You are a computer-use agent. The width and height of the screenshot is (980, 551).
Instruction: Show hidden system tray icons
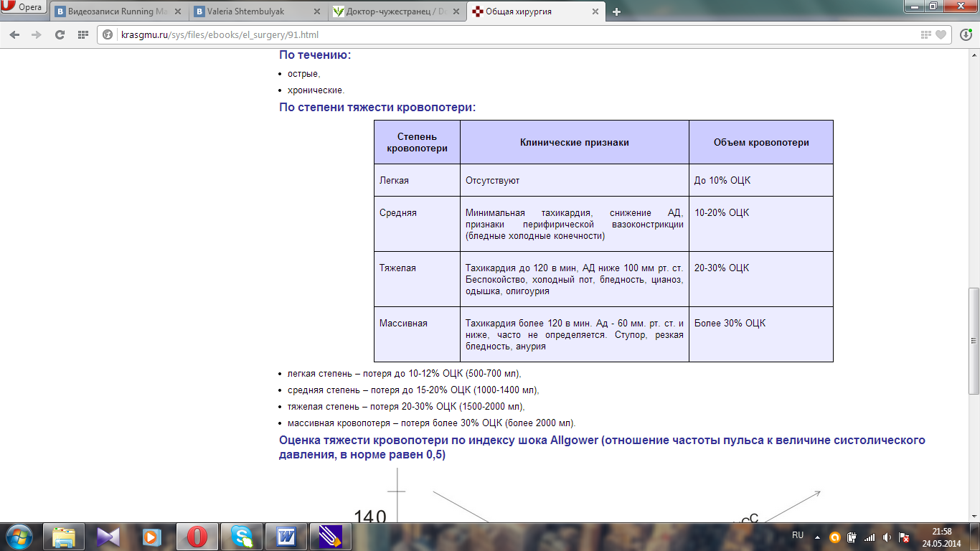[x=817, y=537]
